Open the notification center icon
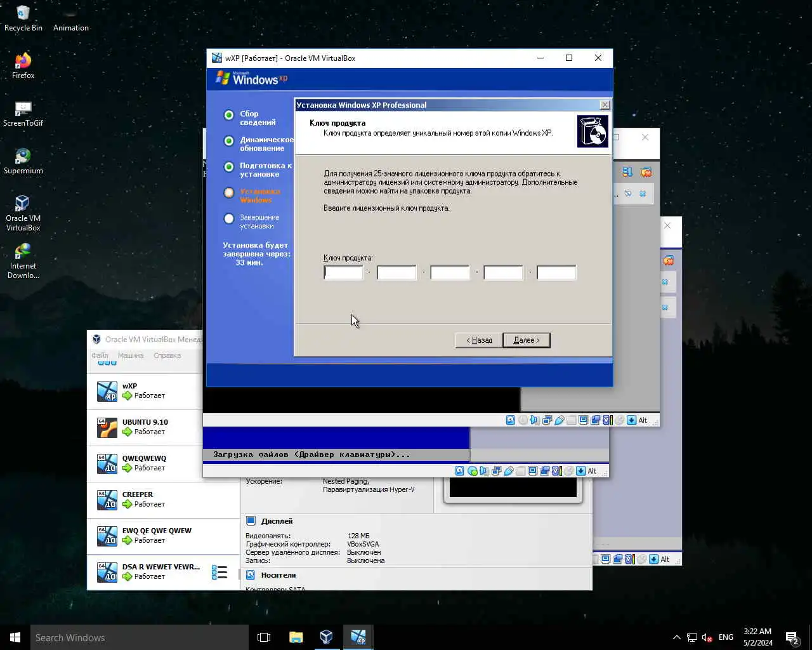The height and width of the screenshot is (650, 812). [x=792, y=637]
